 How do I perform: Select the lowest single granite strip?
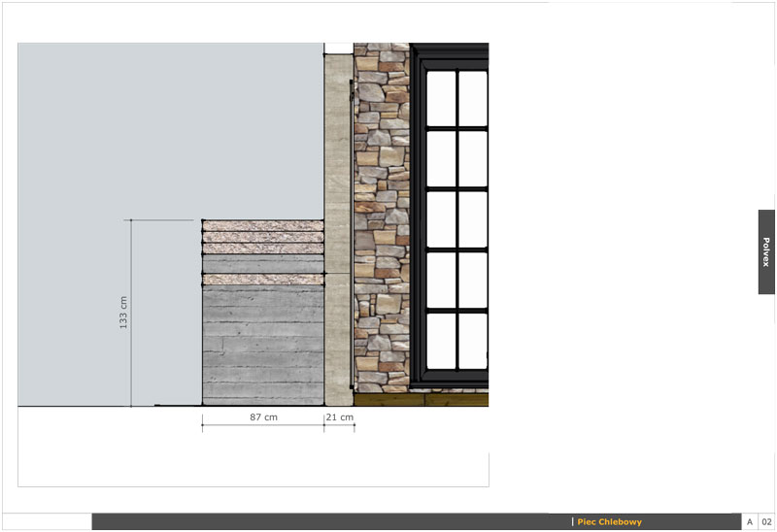(262, 280)
